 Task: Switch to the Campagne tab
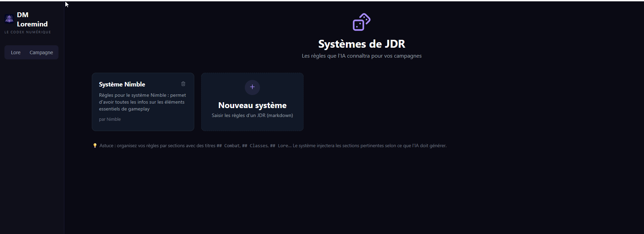coord(41,52)
